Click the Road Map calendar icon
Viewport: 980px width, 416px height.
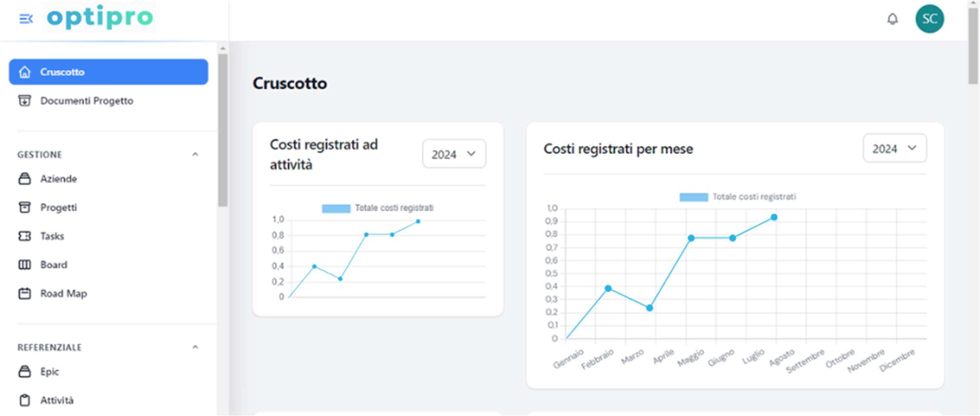pos(24,293)
